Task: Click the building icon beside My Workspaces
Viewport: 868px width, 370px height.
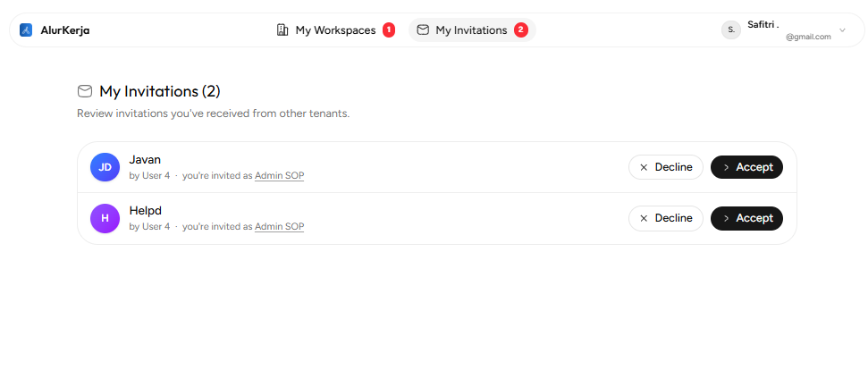Action: 282,29
